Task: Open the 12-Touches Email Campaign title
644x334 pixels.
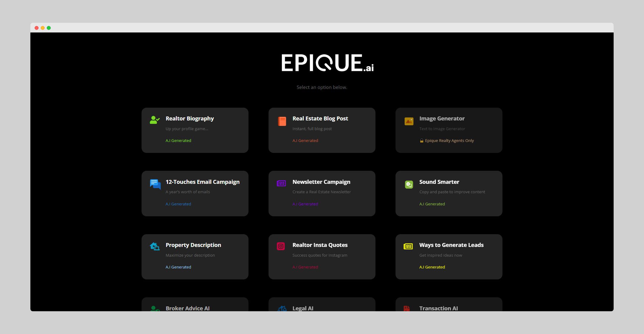Action: click(203, 182)
